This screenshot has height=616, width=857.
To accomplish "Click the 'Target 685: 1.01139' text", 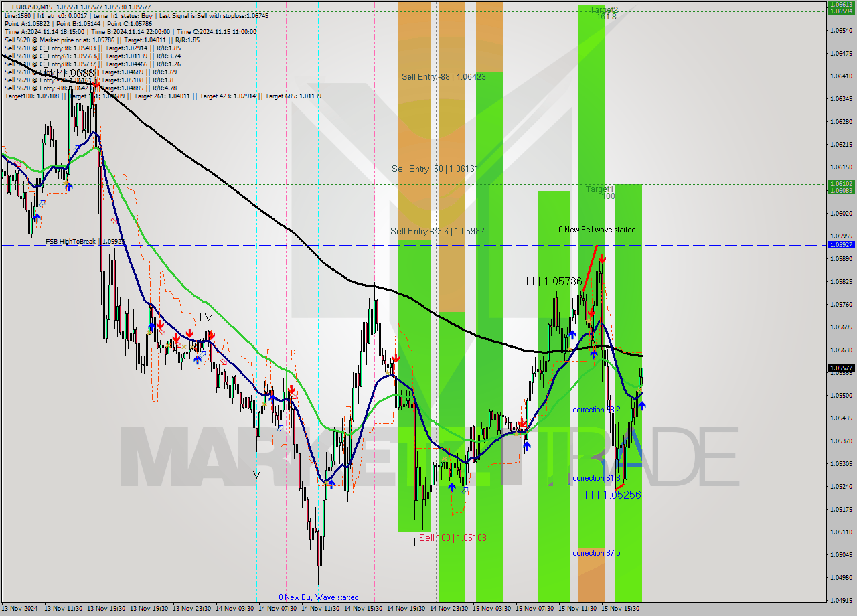I will 293,96.
